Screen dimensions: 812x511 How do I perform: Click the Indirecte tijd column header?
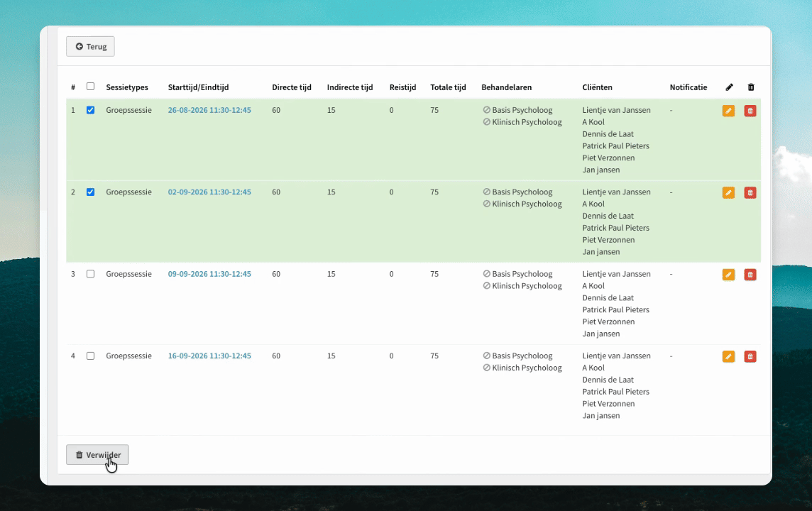[349, 87]
